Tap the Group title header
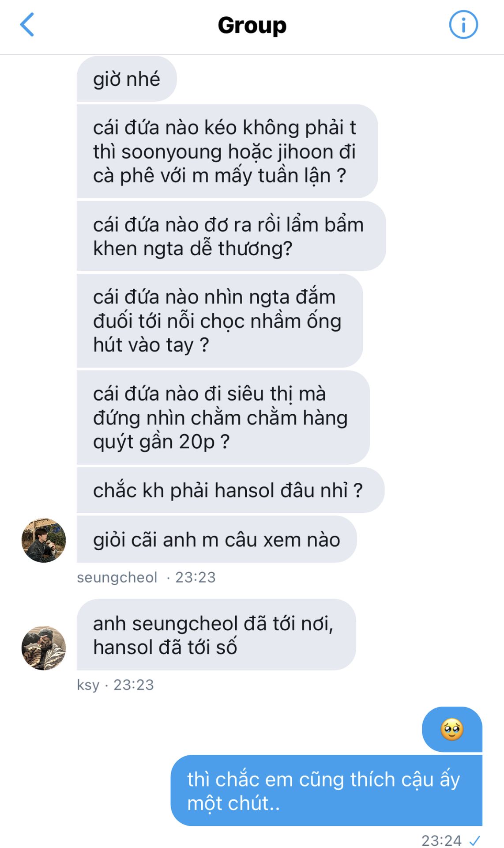The height and width of the screenshot is (848, 504). pos(252,25)
